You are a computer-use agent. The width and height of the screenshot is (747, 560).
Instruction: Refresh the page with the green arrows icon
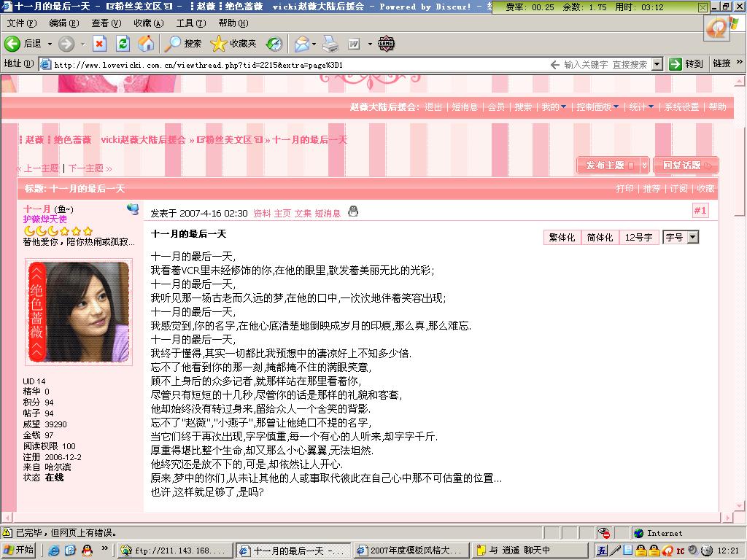point(123,44)
